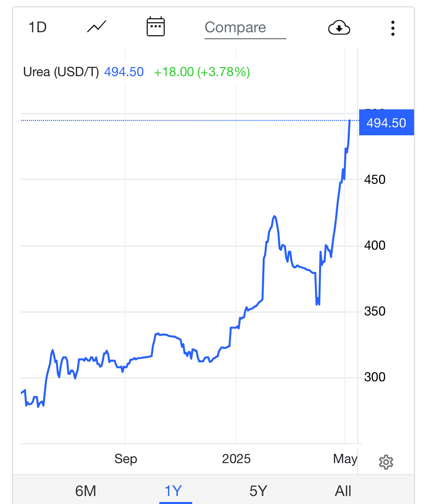Click the 300 price axis label
This screenshot has height=504, width=427.
pyautogui.click(x=375, y=377)
